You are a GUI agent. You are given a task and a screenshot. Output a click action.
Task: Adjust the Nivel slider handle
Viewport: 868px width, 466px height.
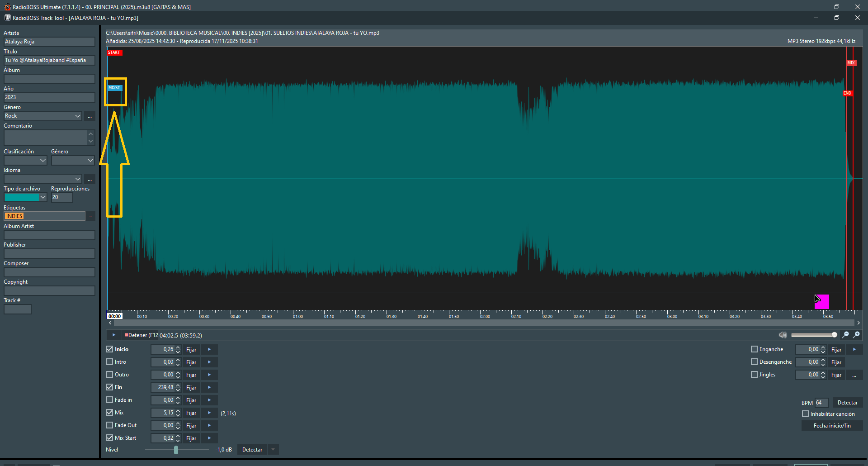(x=176, y=450)
